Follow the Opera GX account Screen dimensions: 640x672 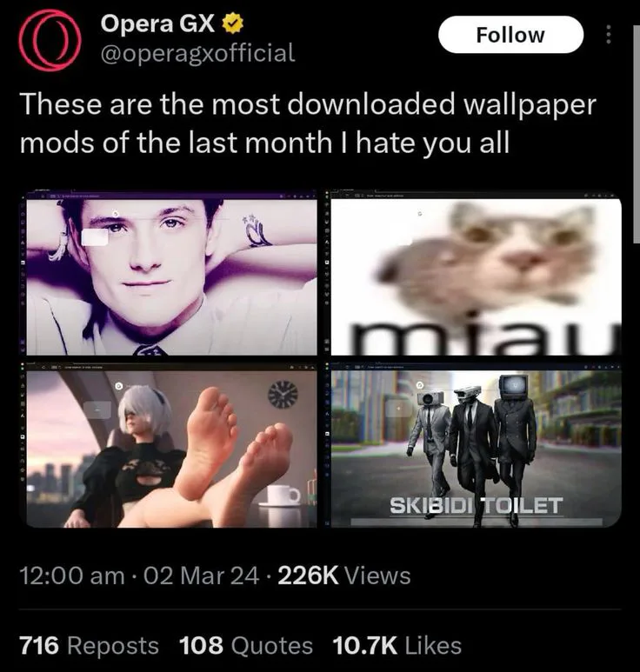click(510, 35)
